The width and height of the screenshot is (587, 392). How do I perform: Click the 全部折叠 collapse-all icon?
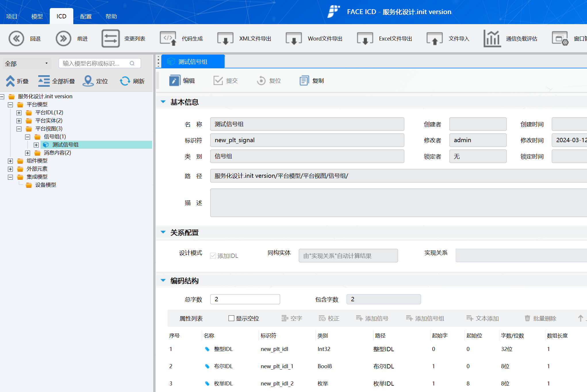point(44,81)
